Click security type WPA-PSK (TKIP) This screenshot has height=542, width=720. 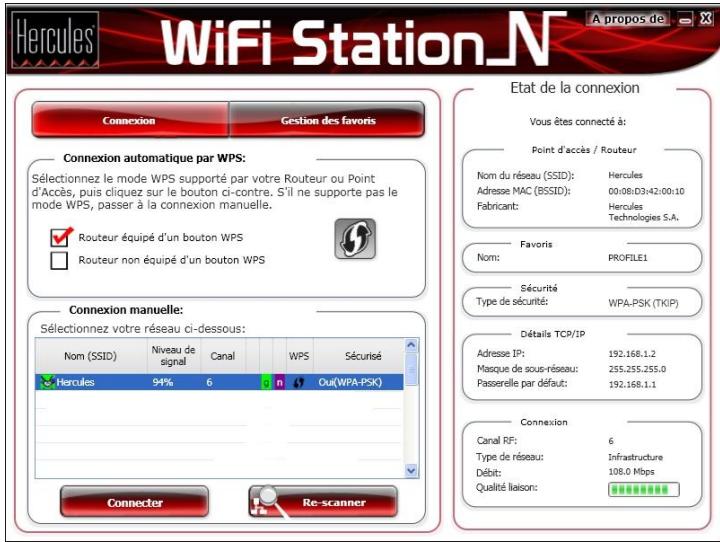[x=643, y=303]
